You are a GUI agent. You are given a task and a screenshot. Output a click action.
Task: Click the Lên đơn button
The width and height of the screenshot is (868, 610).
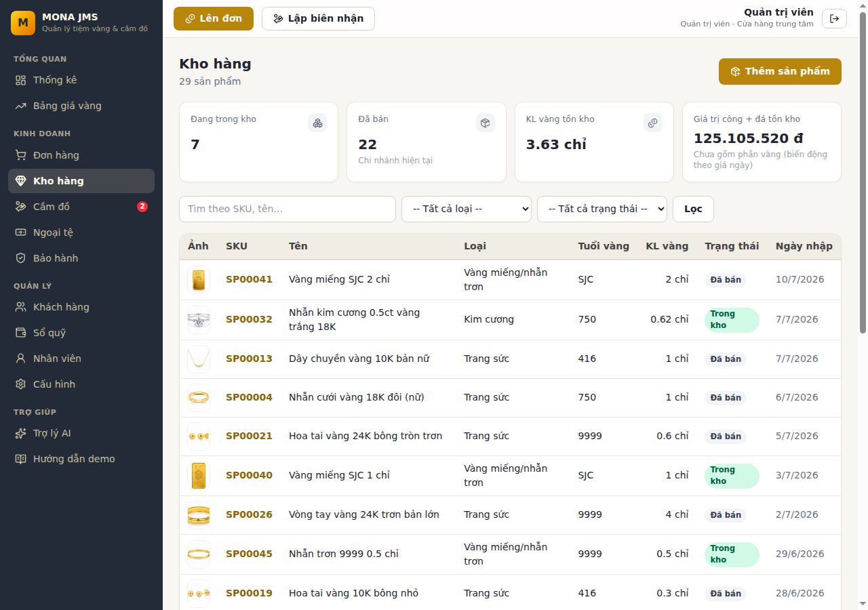tap(214, 18)
